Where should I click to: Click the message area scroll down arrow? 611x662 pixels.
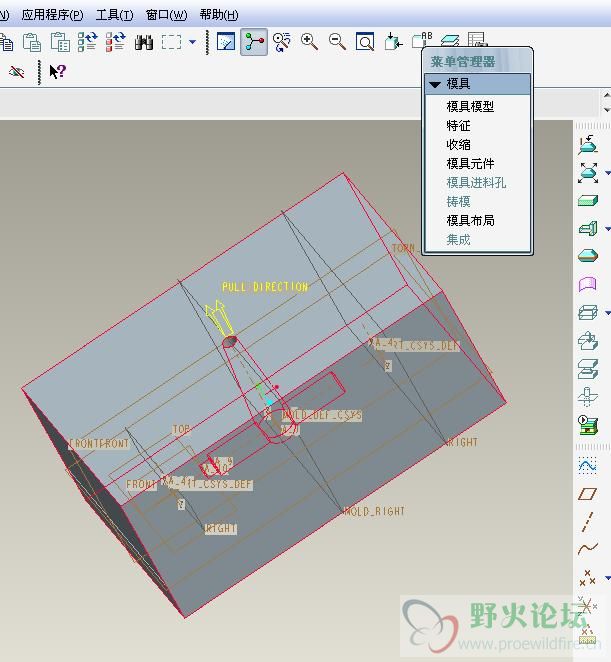(x=607, y=110)
